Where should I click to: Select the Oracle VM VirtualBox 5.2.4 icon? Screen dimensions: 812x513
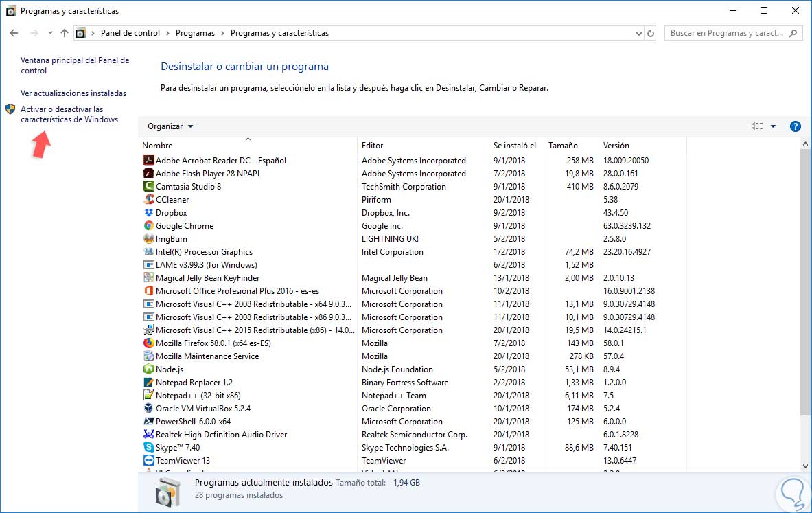point(149,409)
